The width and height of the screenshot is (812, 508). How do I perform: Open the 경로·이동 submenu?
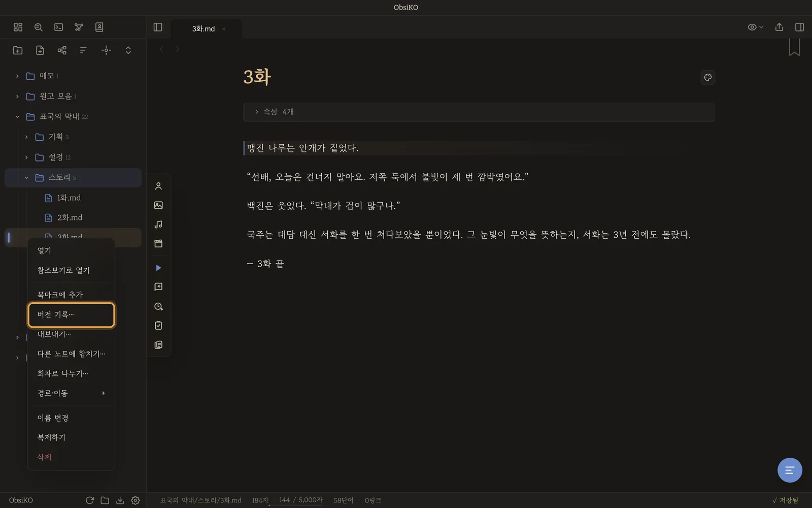[x=71, y=393]
